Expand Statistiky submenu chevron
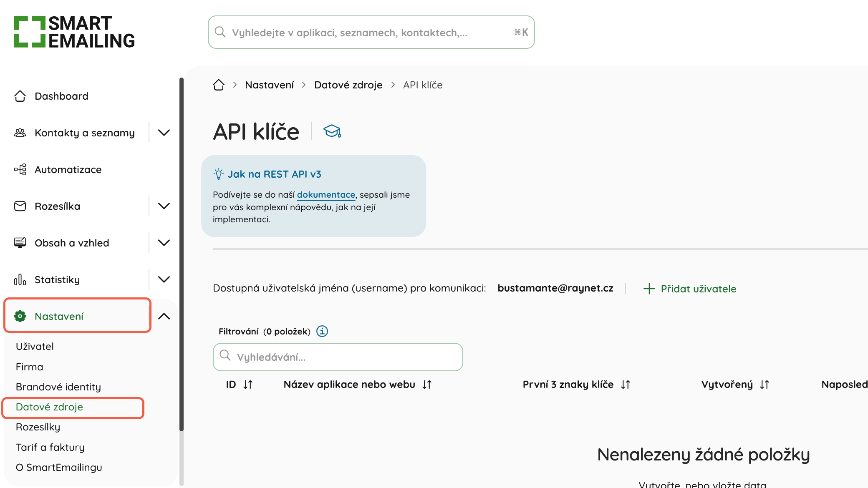Image resolution: width=868 pixels, height=488 pixels. (x=164, y=280)
